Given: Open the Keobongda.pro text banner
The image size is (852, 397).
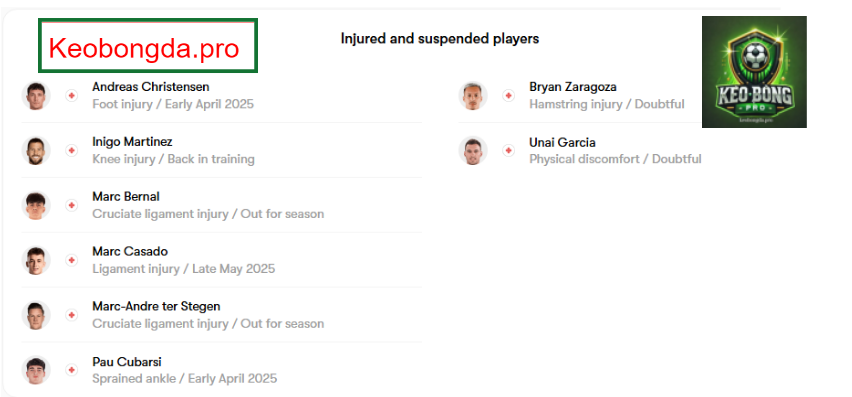Looking at the screenshot, I should [148, 46].
